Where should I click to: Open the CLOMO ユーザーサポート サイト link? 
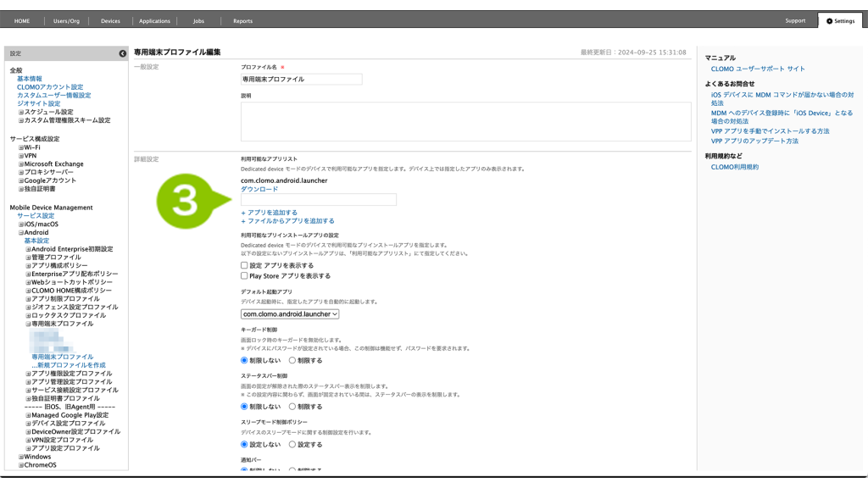point(758,69)
